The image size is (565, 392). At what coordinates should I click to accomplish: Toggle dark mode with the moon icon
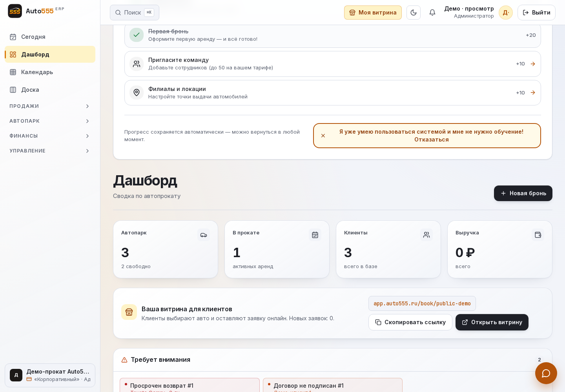click(x=414, y=13)
